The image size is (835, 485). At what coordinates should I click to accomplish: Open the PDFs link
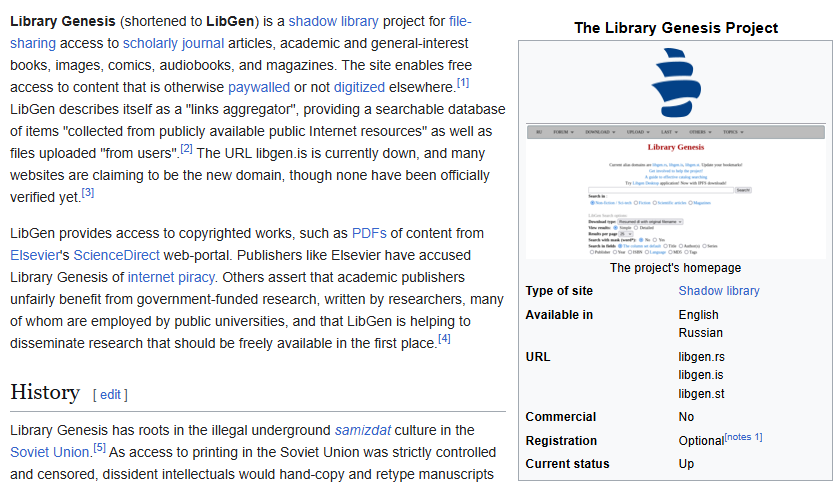click(x=369, y=233)
